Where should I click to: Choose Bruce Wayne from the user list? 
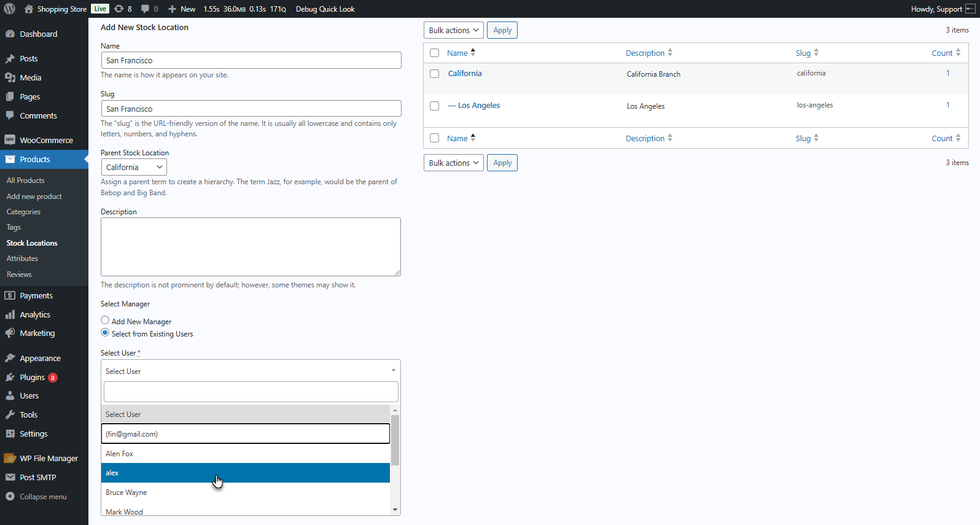tap(246, 492)
